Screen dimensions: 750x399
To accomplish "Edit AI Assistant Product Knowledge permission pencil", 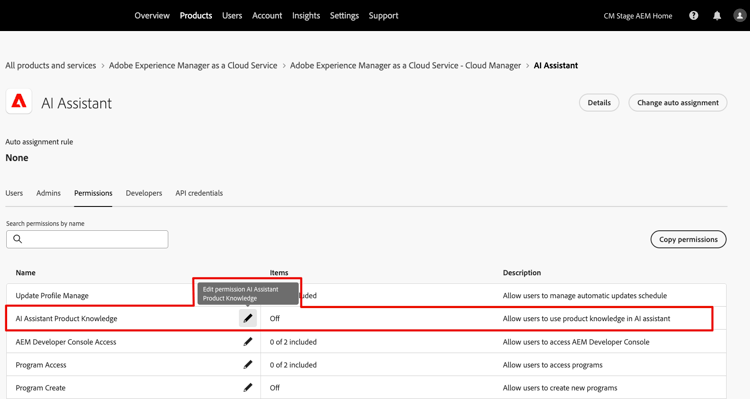I will 248,318.
